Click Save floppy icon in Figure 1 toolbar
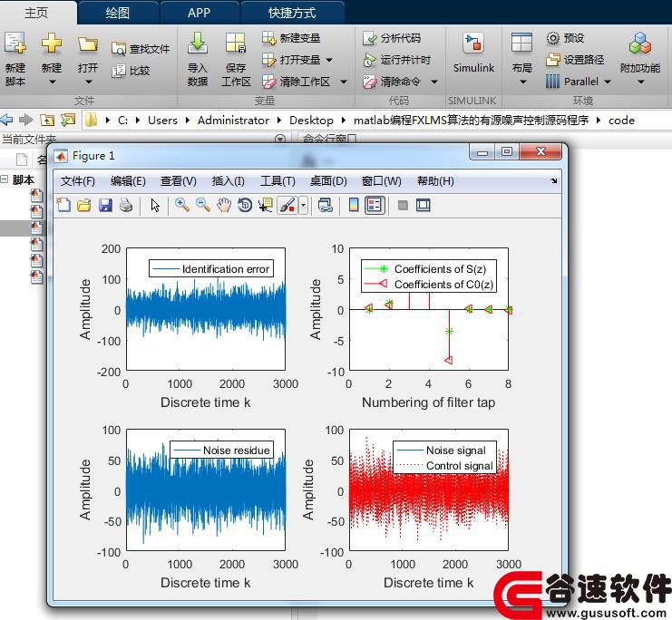 click(x=105, y=205)
